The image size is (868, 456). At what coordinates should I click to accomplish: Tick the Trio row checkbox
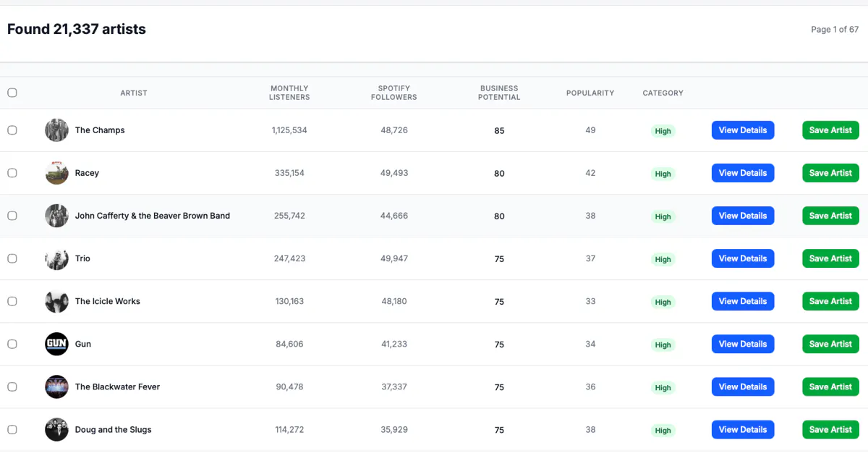[x=12, y=258]
